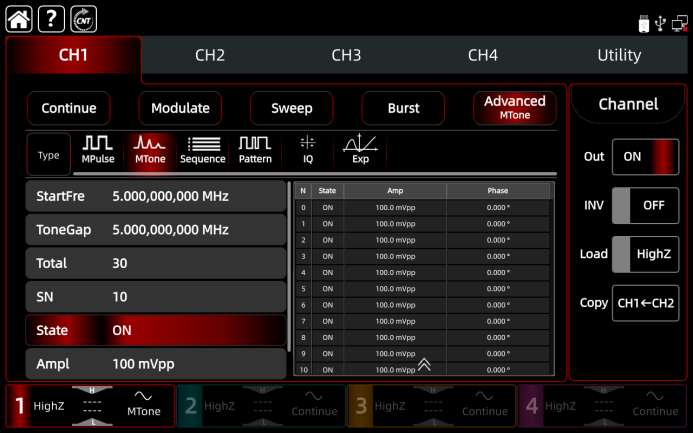Viewport: 693px width, 433px height.
Task: Select the IQ waveform type
Action: coord(308,149)
